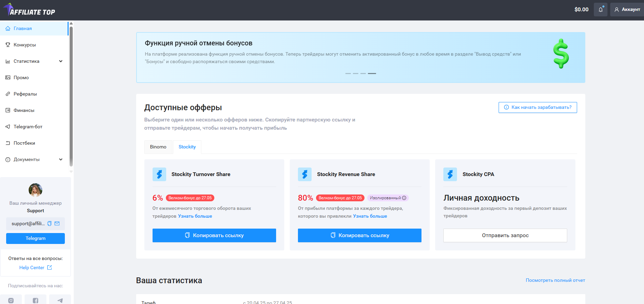This screenshot has width=644, height=304.
Task: Open the Аккаунт menu
Action: [627, 10]
